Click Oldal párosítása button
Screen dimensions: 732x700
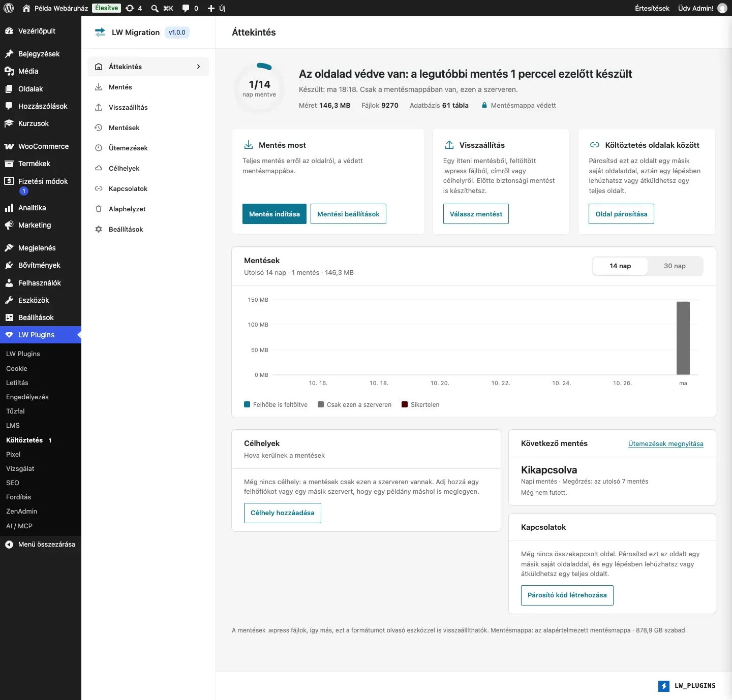621,214
